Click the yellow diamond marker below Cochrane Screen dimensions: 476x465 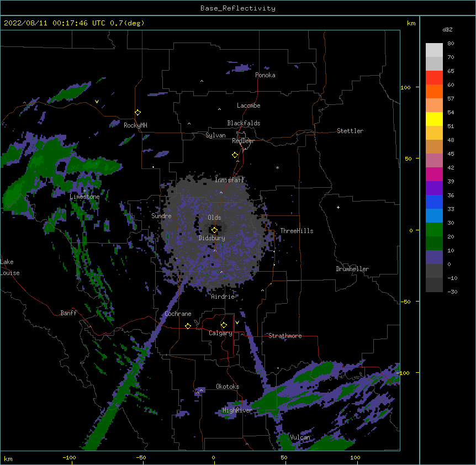(188, 326)
